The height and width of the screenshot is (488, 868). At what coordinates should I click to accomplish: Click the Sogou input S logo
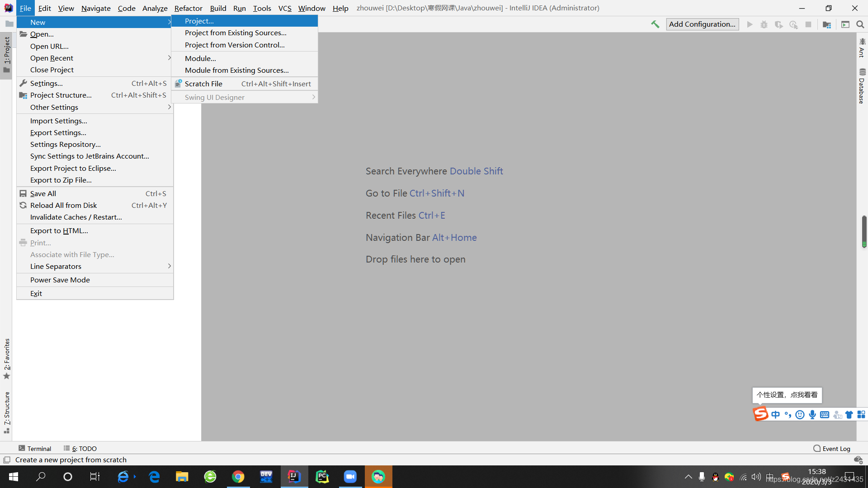tap(761, 414)
